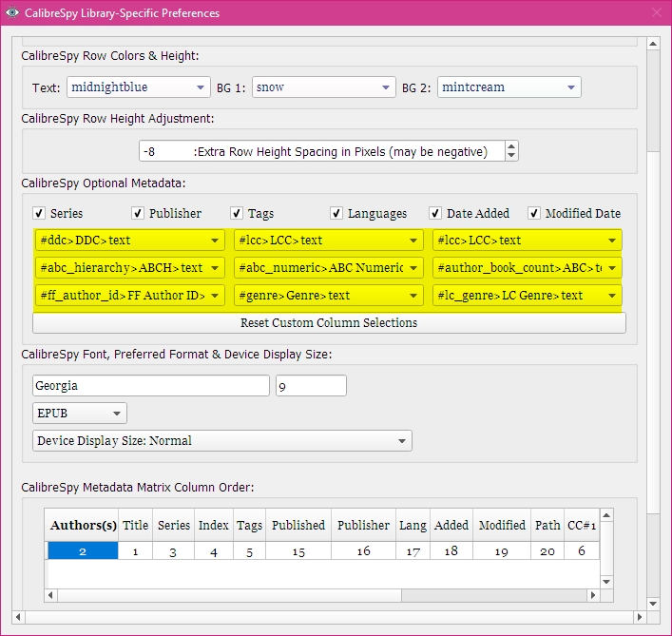Click the Path column header
Image resolution: width=672 pixels, height=636 pixels.
pyautogui.click(x=547, y=525)
